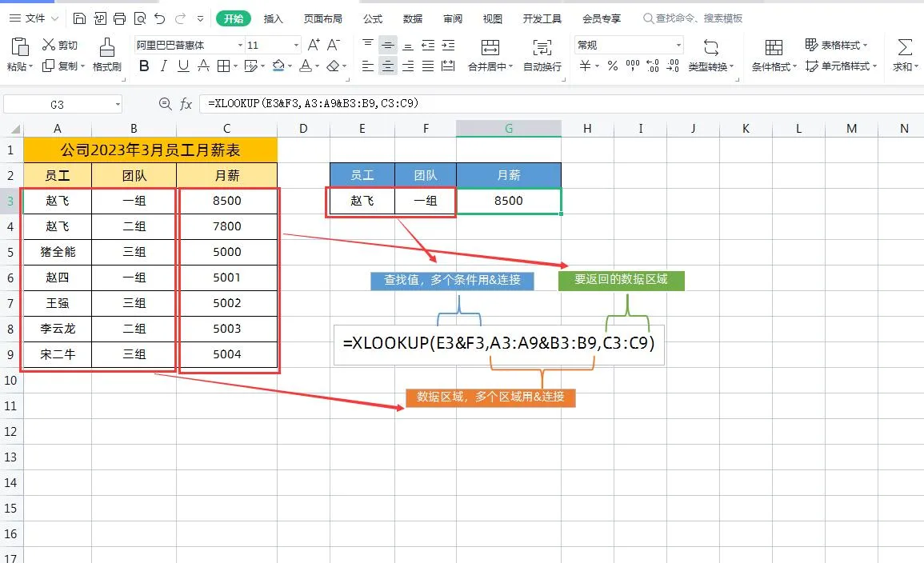
Task: Open the font name dropdown
Action: [x=240, y=45]
